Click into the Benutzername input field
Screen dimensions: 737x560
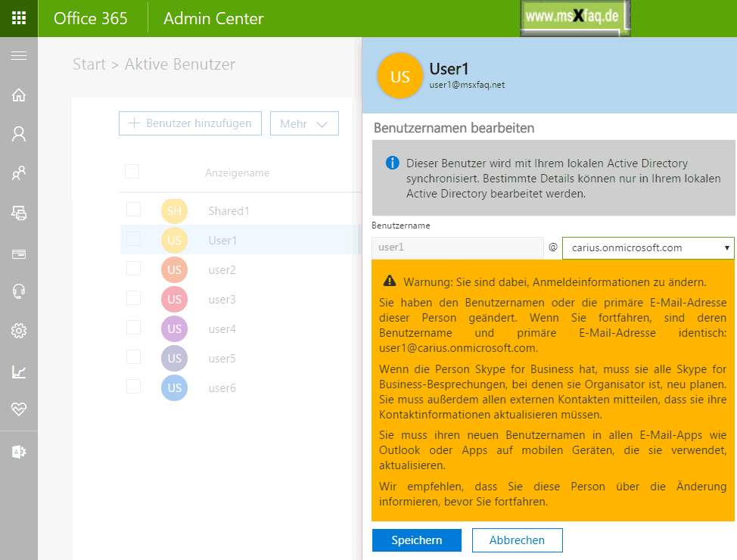point(457,247)
